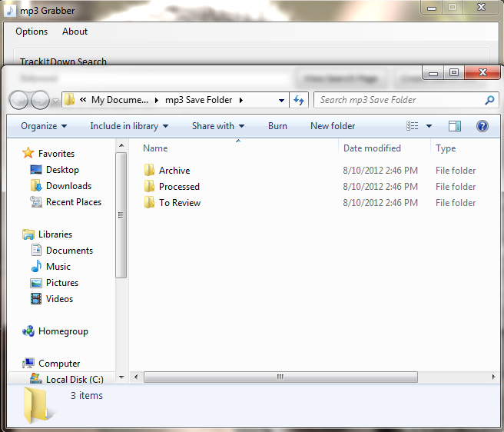Viewport: 504px width, 432px height.
Task: Sort by Date modified column header
Action: [372, 148]
